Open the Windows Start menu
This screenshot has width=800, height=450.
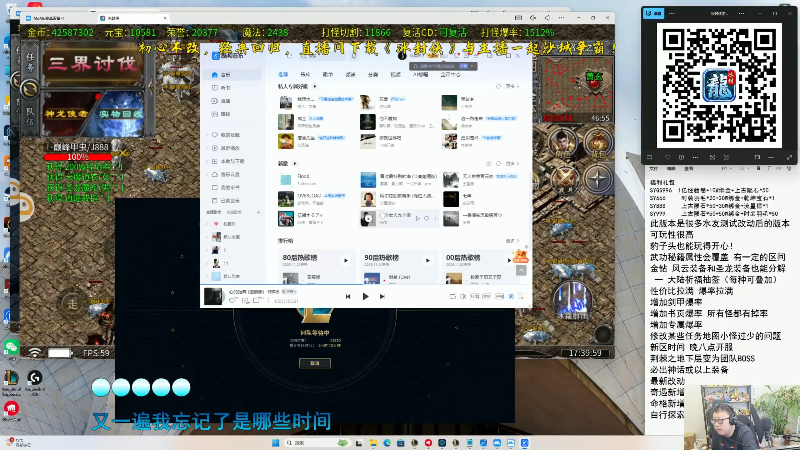(276, 443)
